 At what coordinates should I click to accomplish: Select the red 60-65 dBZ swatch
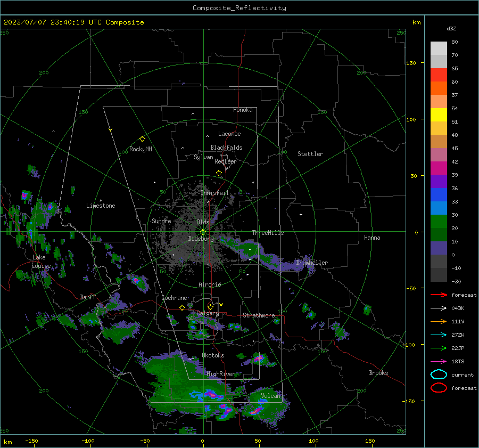[x=439, y=75]
